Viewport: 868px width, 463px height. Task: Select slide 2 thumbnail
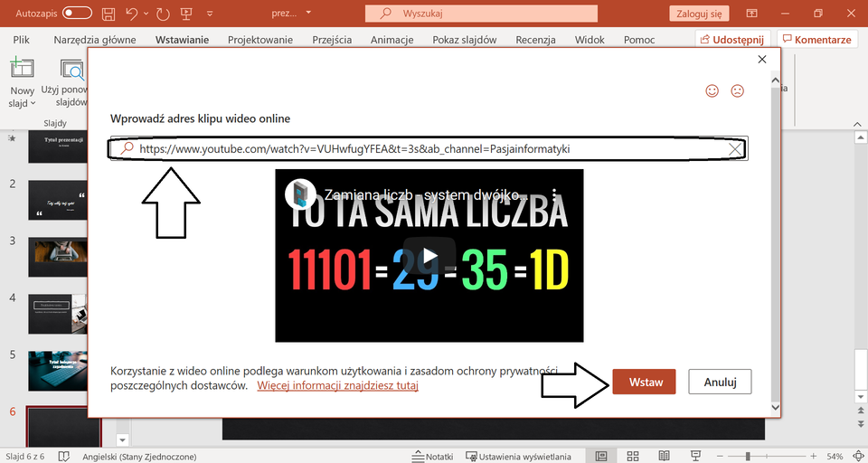coord(58,200)
